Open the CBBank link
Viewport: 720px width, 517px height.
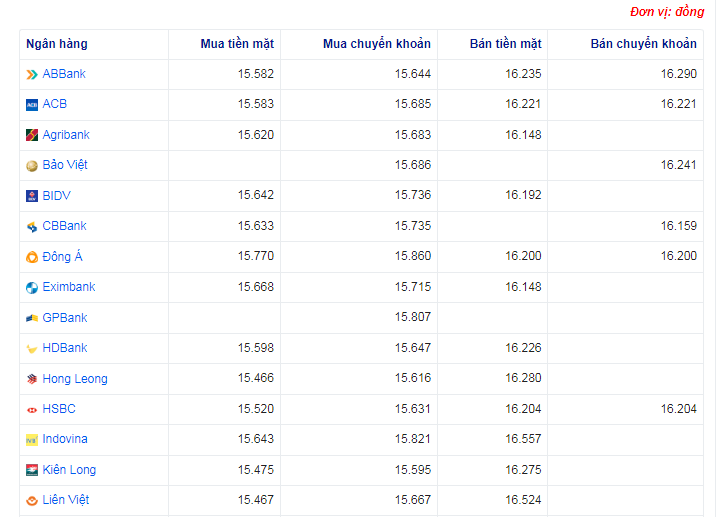[x=64, y=226]
